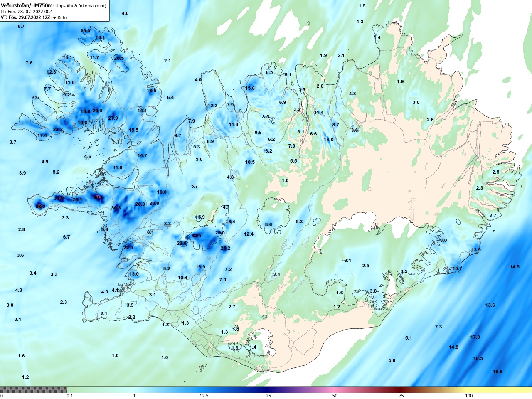Click the 11.9 precipitation value
Image resolution: width=532 pixels, height=399 pixels.
118,167
